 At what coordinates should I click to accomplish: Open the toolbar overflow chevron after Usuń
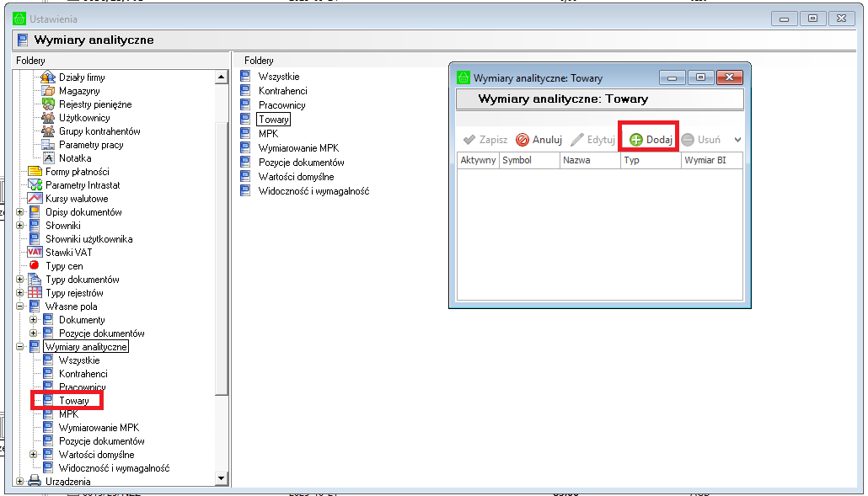pos(737,140)
